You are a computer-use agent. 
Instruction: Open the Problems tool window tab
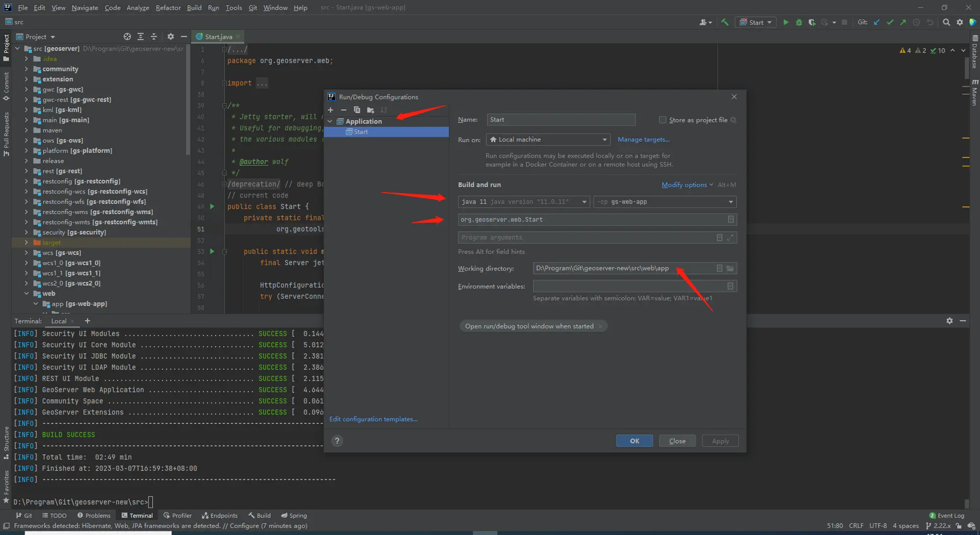click(94, 515)
